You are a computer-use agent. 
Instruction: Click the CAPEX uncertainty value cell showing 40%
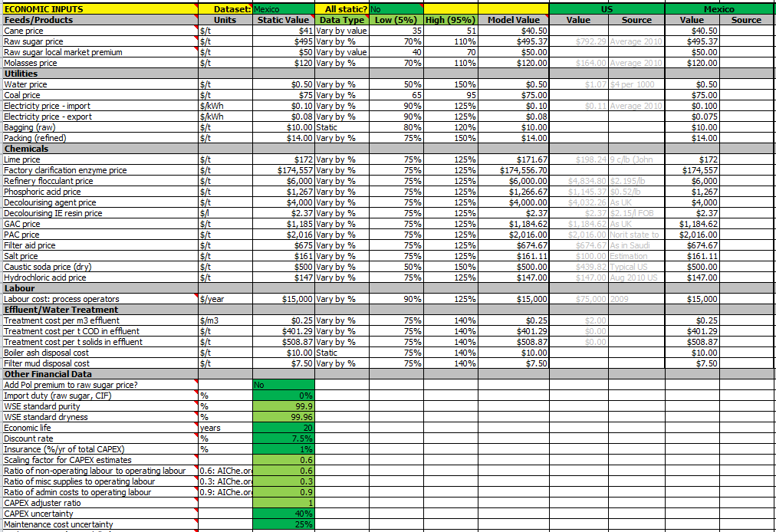(x=284, y=514)
